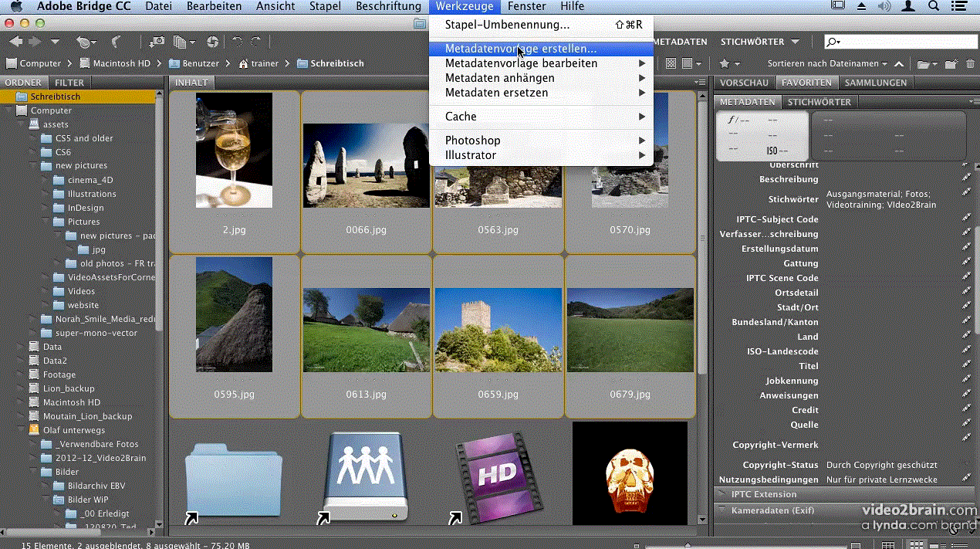Edit the Titel field pencil icon
This screenshot has height=549, width=980.
click(x=967, y=366)
